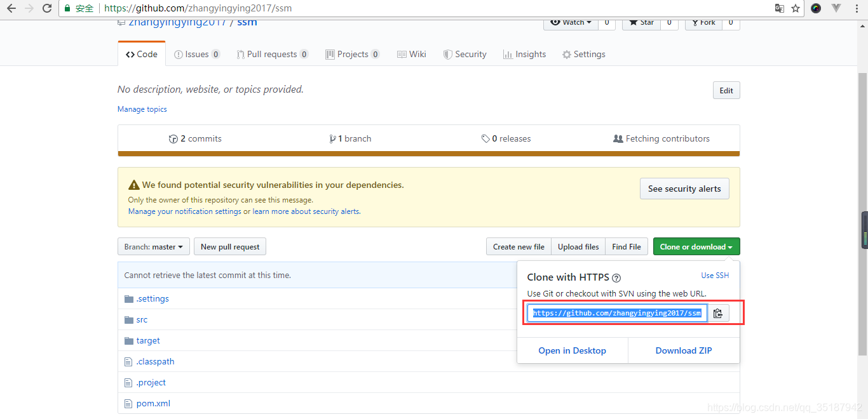Open the Insights tab
Viewport: 868px width, 419px height.
click(524, 54)
